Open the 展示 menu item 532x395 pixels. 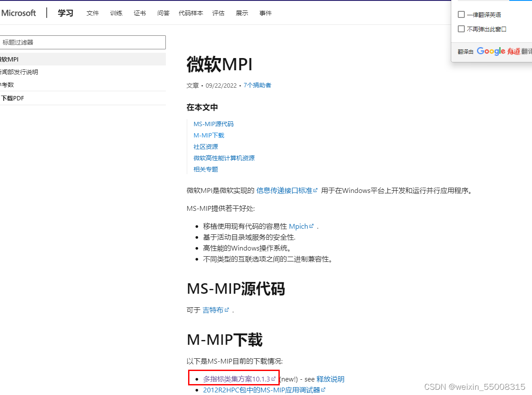coord(242,13)
